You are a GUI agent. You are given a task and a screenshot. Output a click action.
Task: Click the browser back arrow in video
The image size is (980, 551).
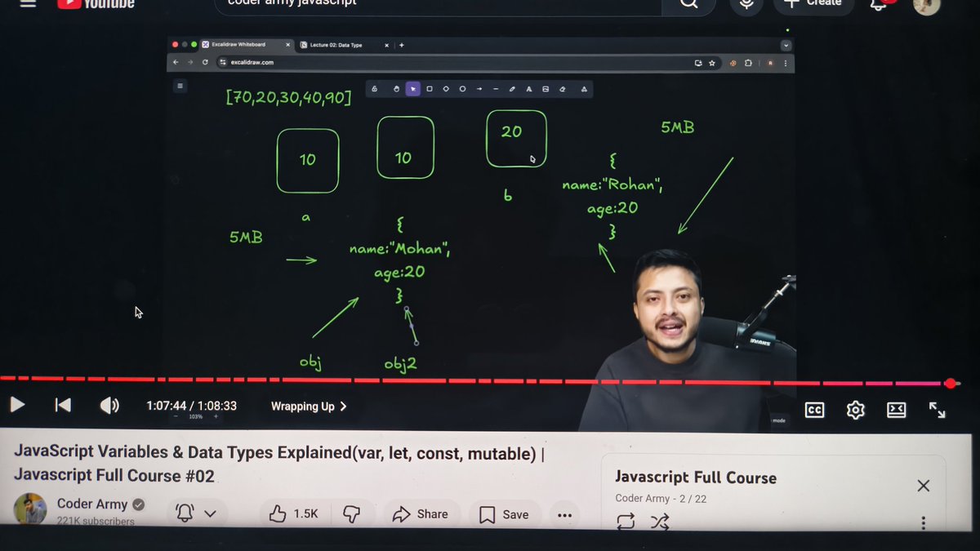point(175,62)
